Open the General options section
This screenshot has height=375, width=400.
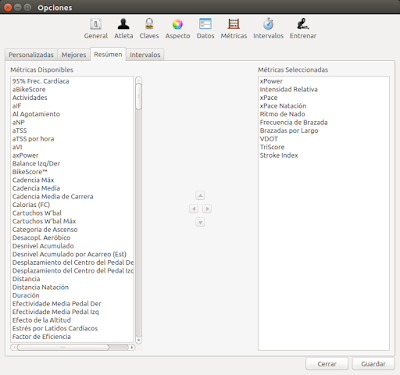[x=96, y=29]
